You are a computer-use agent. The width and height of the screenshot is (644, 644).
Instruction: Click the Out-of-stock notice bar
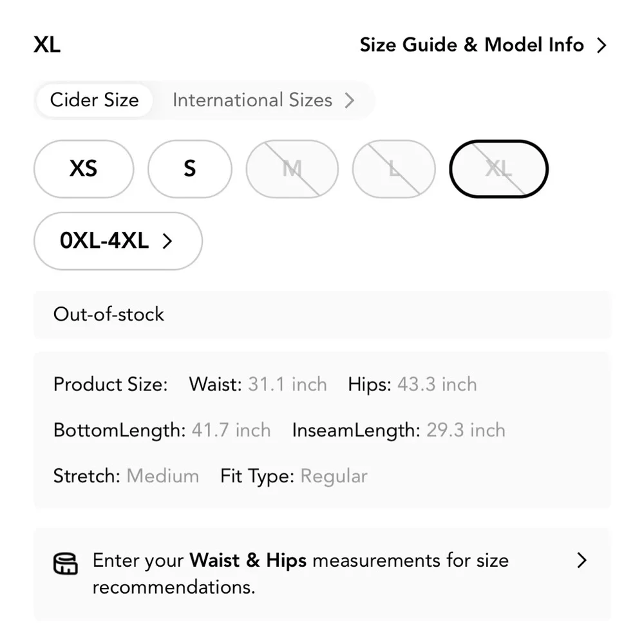(322, 314)
